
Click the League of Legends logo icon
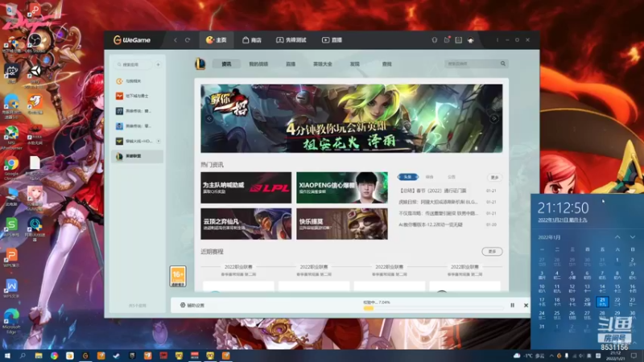[200, 64]
